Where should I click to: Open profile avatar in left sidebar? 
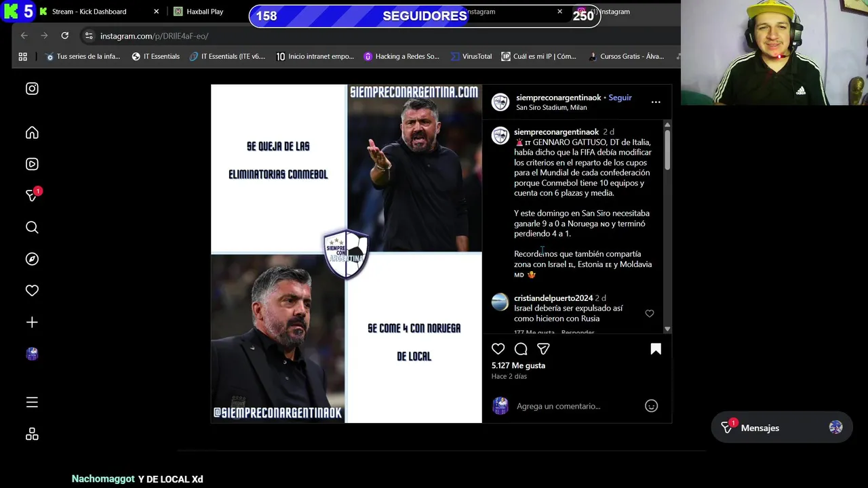click(32, 354)
